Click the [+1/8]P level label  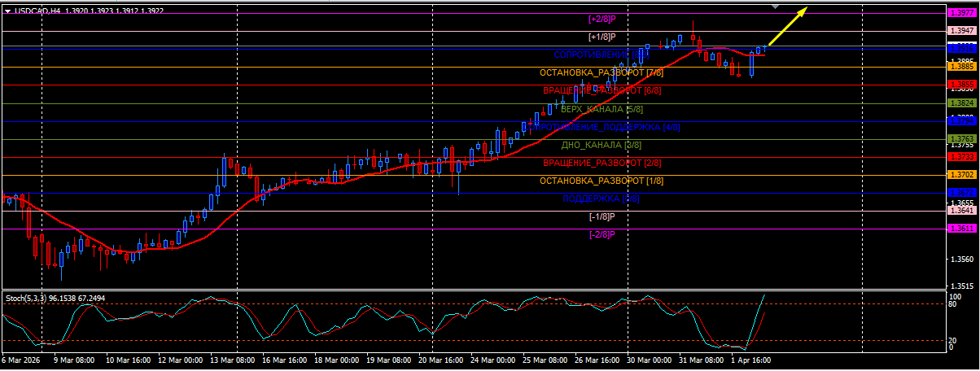click(x=602, y=37)
